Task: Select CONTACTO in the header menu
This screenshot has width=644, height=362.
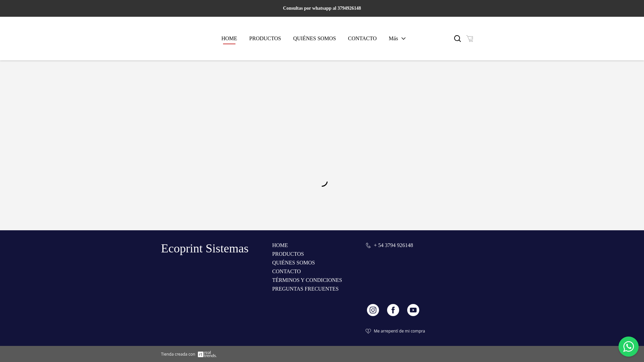Action: tap(362, 39)
